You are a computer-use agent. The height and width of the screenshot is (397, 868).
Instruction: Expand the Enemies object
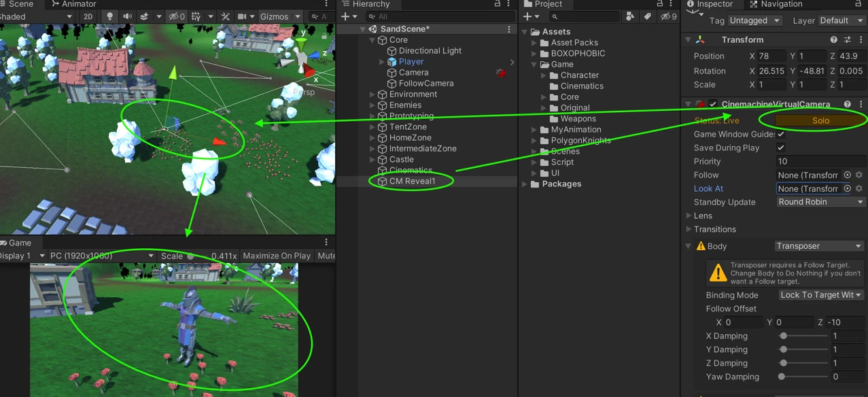[372, 105]
